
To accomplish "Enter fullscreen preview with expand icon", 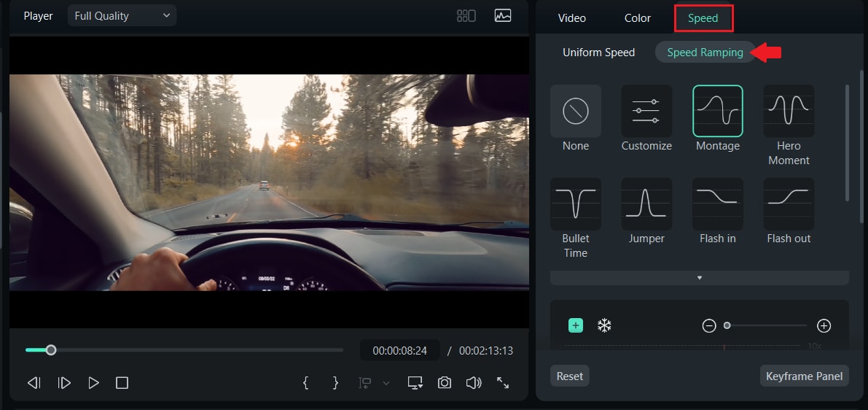I will [503, 383].
